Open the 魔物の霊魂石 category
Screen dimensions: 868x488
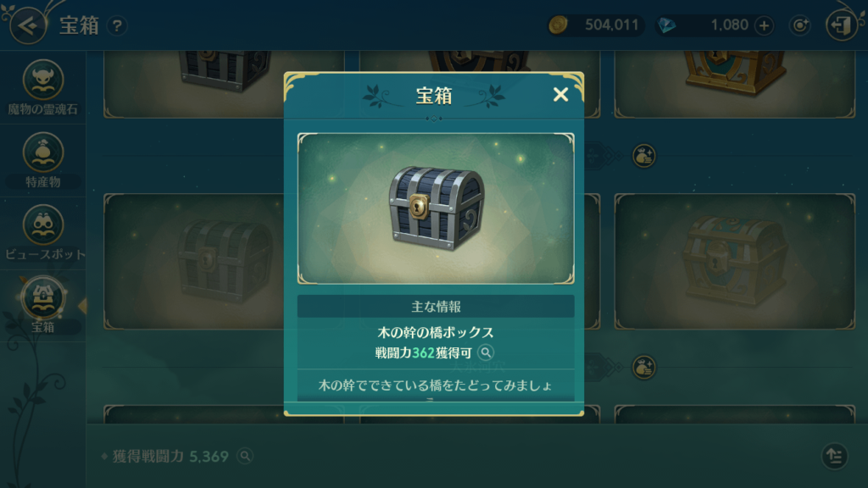click(x=42, y=88)
